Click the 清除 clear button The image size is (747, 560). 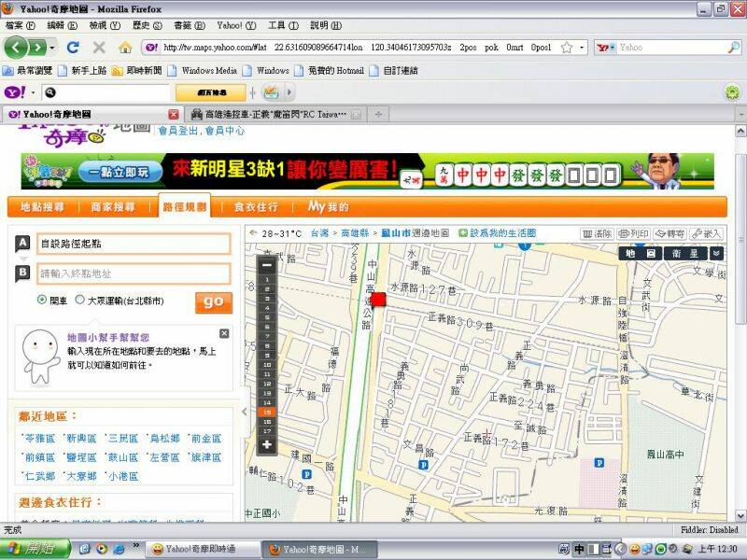(x=598, y=233)
